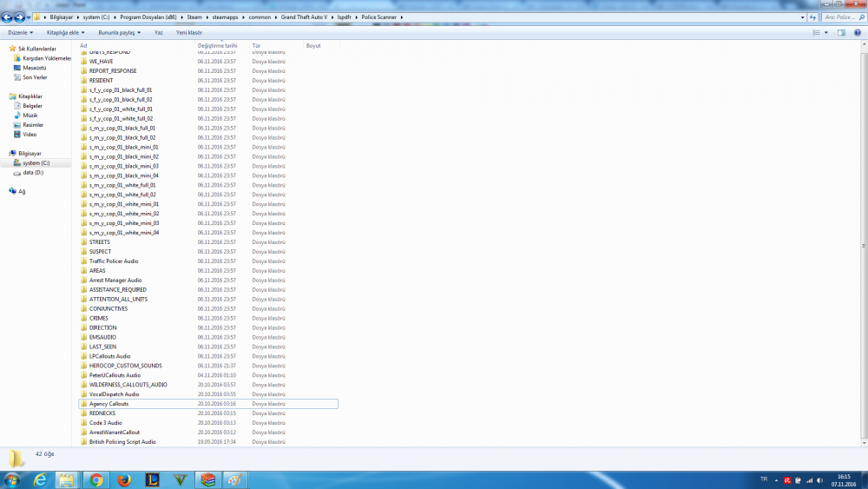Open the Windows Start button
Viewport: 868px width, 489px height.
click(11, 480)
